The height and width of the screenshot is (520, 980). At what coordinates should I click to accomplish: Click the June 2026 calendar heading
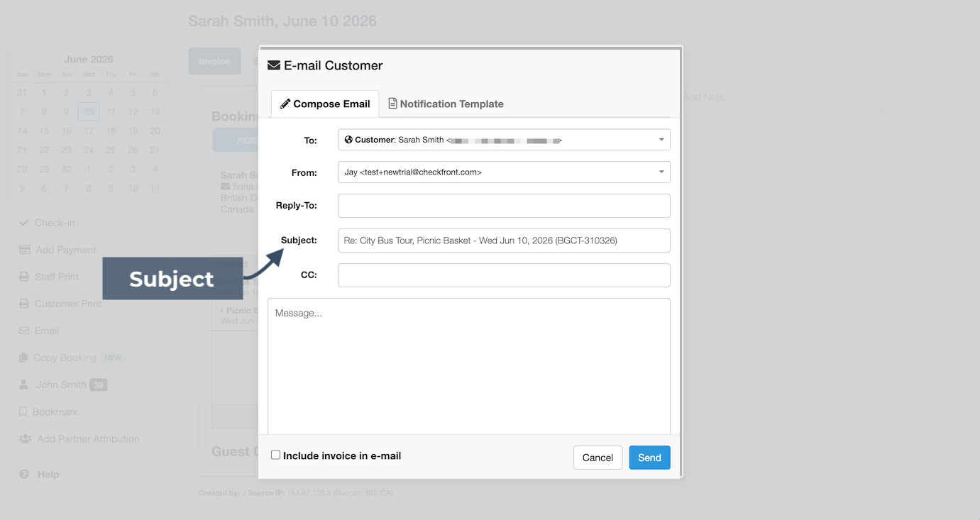89,60
